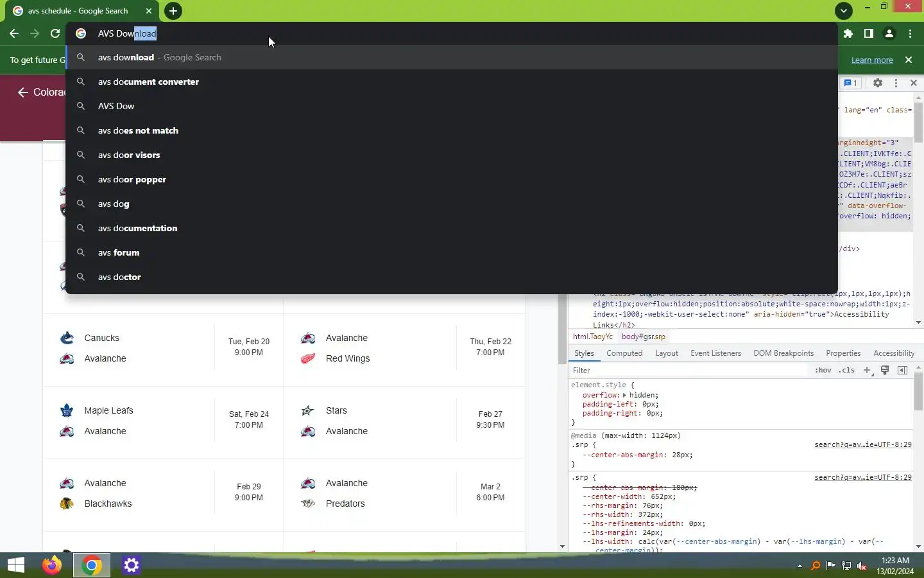Open Chrome's three-dot menu
The width and height of the screenshot is (924, 578).
(910, 33)
